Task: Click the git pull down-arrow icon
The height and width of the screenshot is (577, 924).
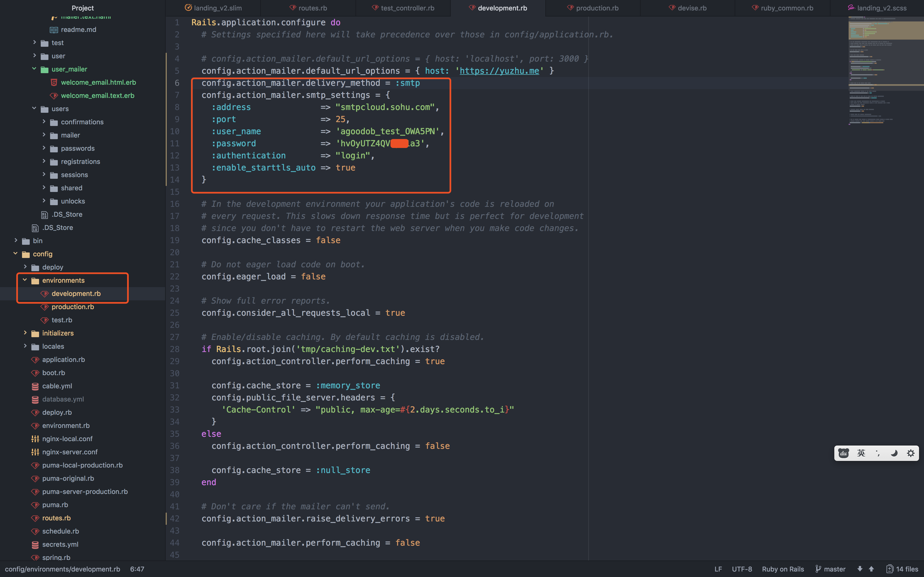Action: coord(860,569)
